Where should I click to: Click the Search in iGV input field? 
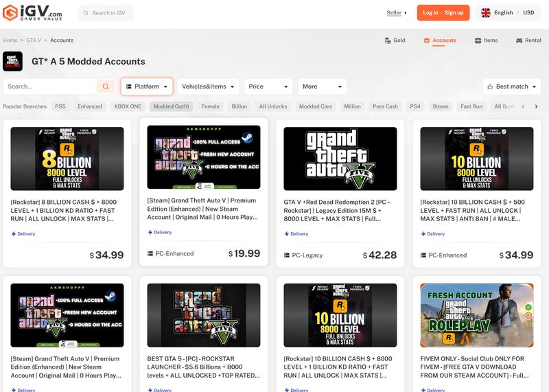pyautogui.click(x=106, y=13)
